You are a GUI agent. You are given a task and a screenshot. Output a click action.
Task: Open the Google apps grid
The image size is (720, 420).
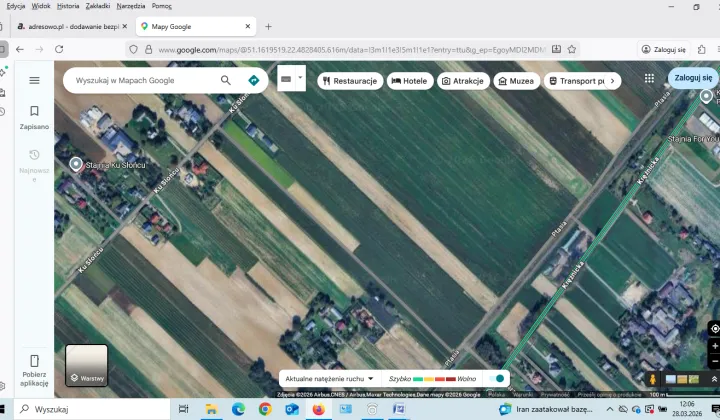pos(649,78)
